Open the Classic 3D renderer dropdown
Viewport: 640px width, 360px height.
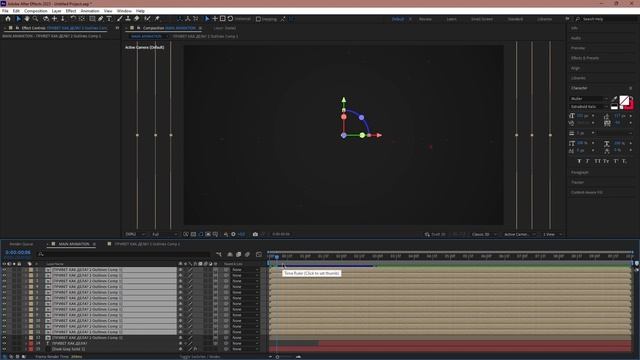click(x=484, y=234)
